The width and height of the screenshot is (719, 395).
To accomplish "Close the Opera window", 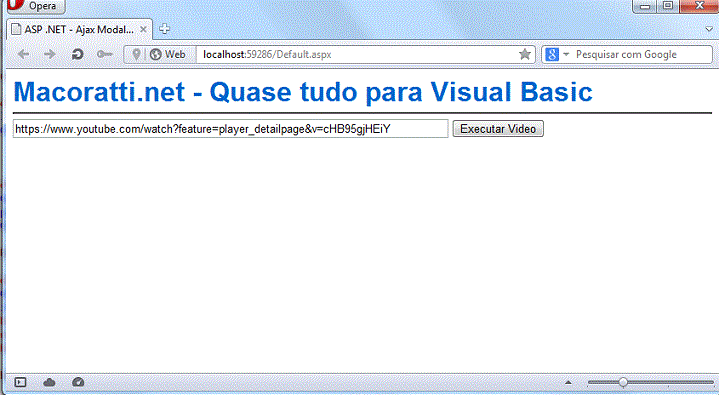I will coord(699,6).
